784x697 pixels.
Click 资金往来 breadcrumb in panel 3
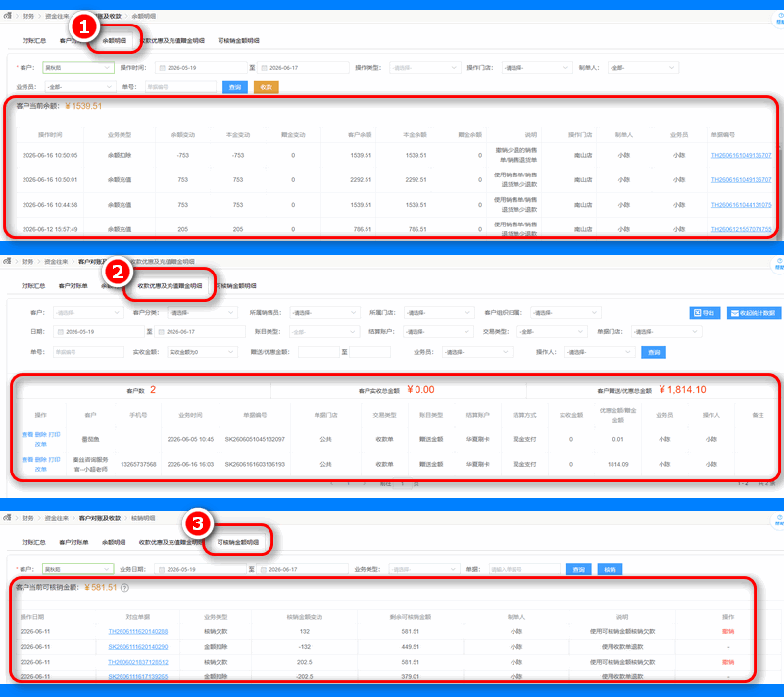(x=56, y=518)
